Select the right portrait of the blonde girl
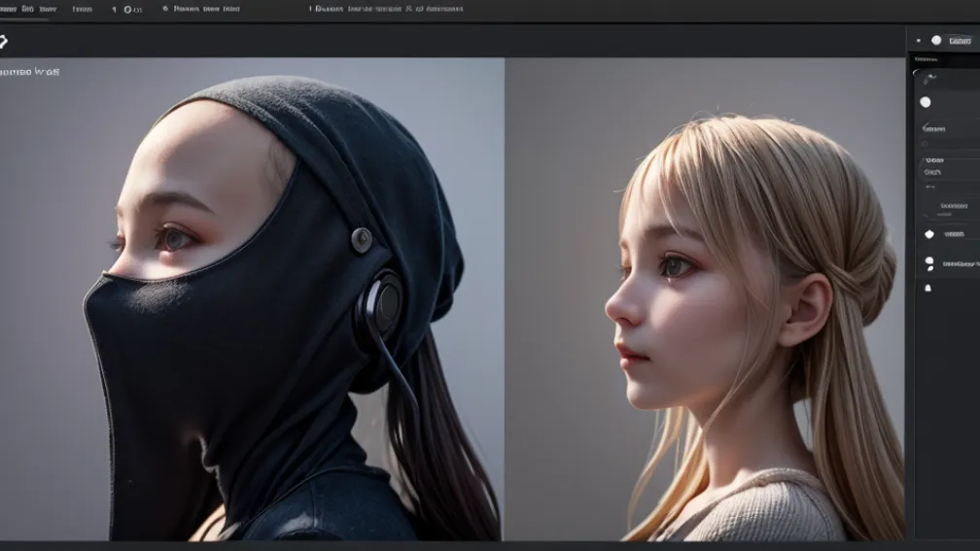This screenshot has height=551, width=980. coord(705,299)
